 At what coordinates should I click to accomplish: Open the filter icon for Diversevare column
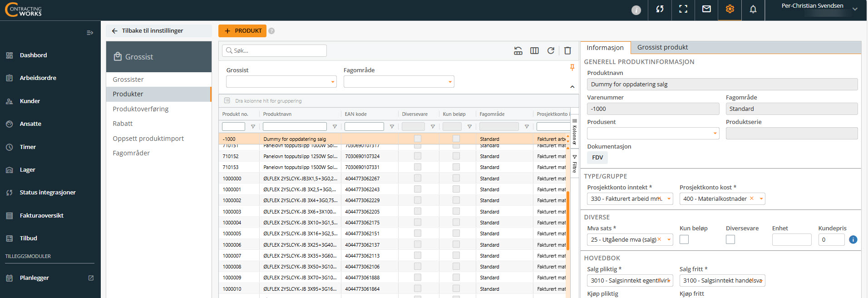[433, 127]
